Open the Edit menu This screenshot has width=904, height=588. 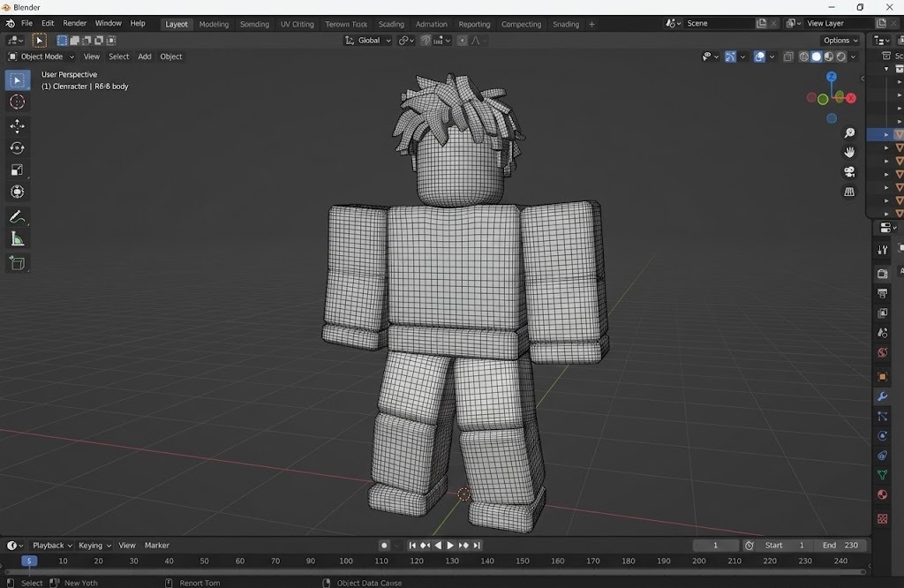(48, 23)
